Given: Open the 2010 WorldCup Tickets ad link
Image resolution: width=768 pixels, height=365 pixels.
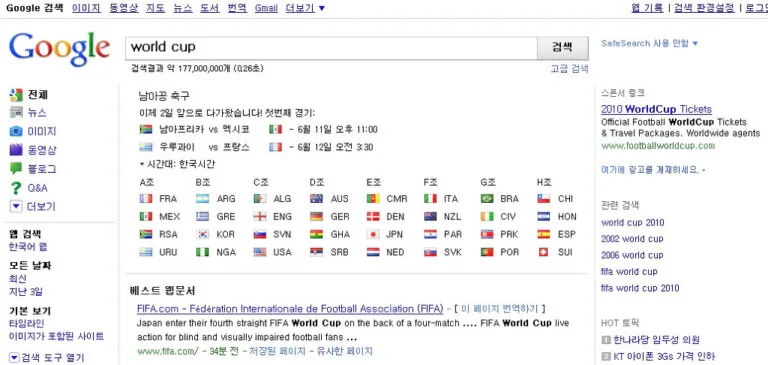Looking at the screenshot, I should (x=656, y=109).
